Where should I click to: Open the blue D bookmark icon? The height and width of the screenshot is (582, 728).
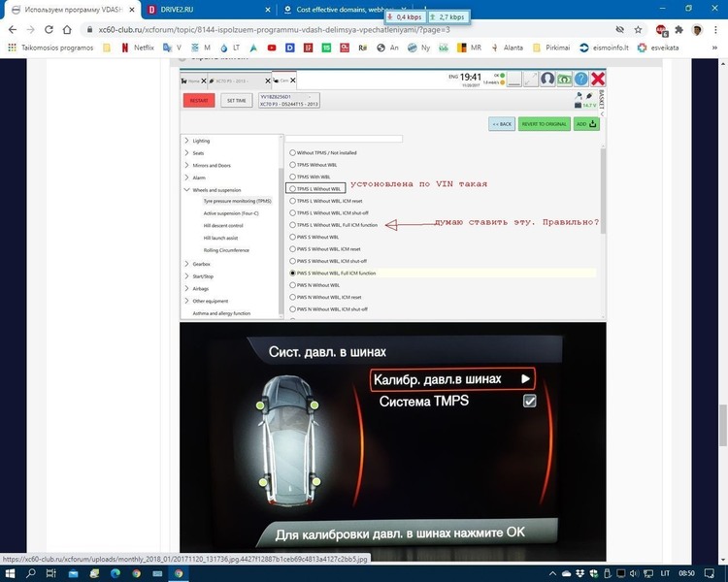pos(289,48)
